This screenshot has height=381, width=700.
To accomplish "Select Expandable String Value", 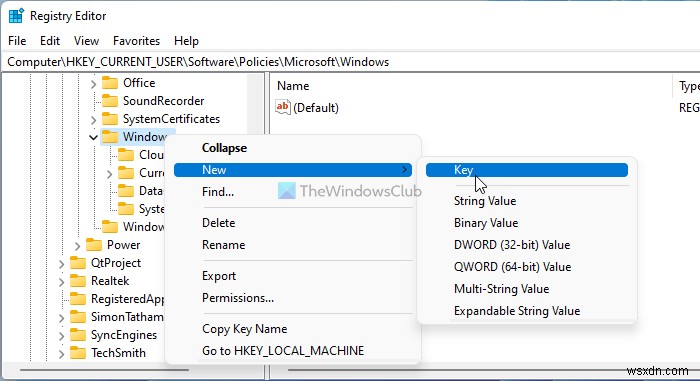I will (527, 311).
